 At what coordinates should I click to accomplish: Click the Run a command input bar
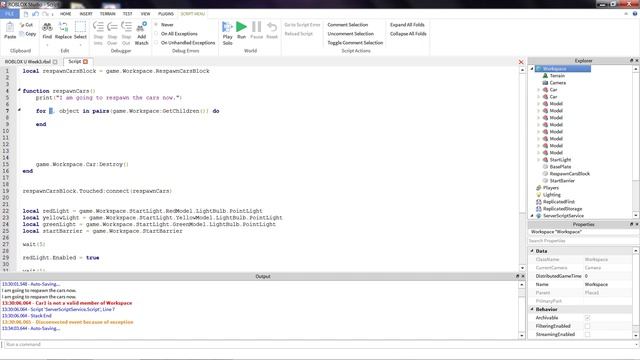[x=320, y=344]
